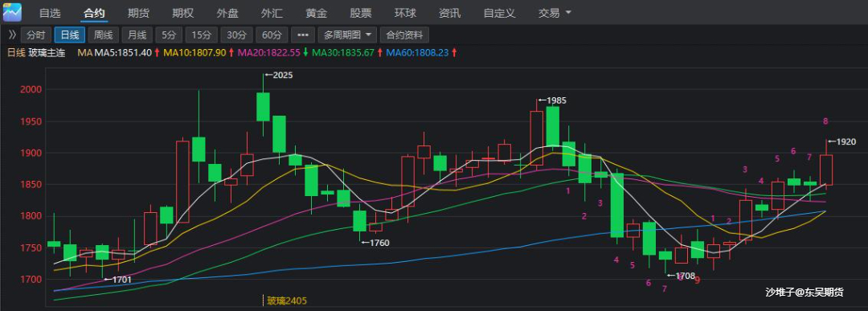This screenshot has width=868, height=311.
Task: Click the 合约资料 button
Action: [404, 35]
